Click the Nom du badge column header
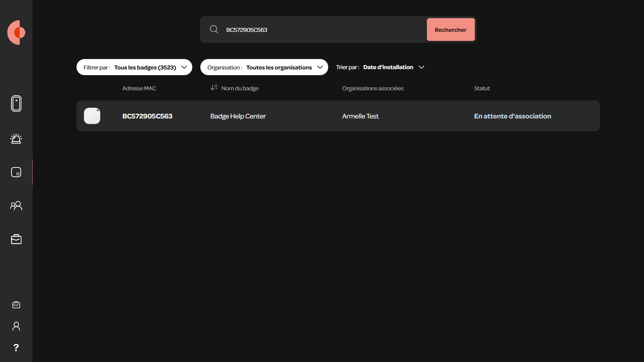 [x=240, y=88]
